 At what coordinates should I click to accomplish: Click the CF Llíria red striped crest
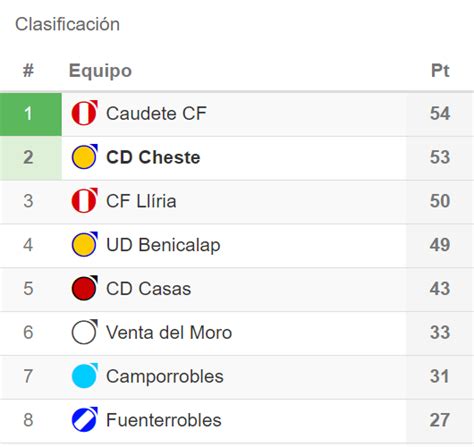(x=85, y=201)
